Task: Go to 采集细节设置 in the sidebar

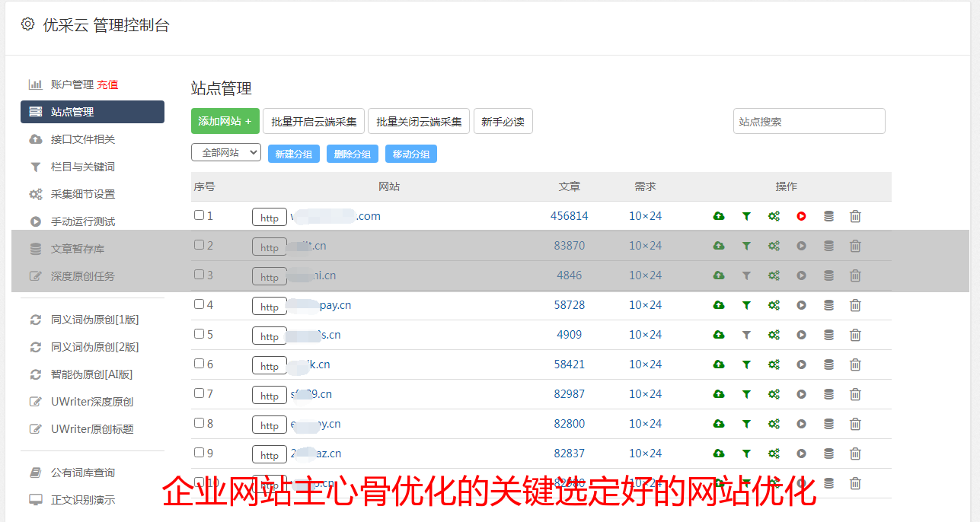Action: 82,194
